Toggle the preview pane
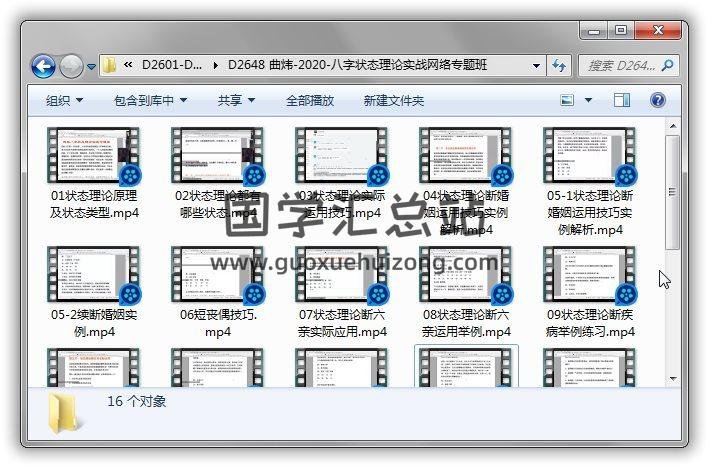Image resolution: width=709 pixels, height=468 pixels. (x=622, y=100)
